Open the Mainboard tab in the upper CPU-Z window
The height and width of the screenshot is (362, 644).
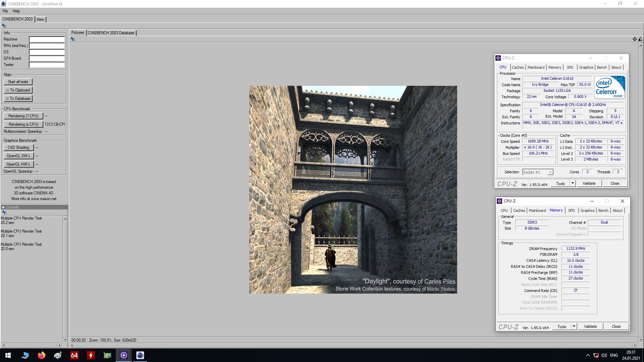click(536, 67)
